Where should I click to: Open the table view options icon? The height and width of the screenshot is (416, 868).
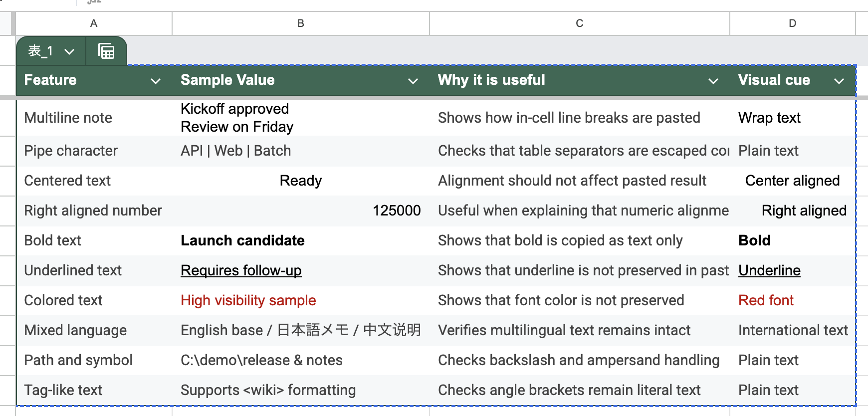(106, 51)
